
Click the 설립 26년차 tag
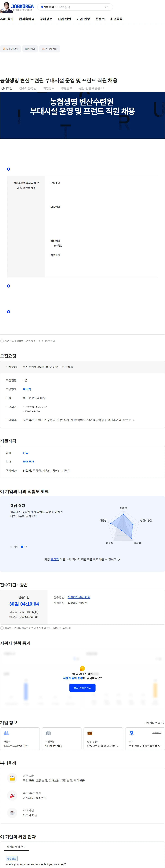(10, 49)
